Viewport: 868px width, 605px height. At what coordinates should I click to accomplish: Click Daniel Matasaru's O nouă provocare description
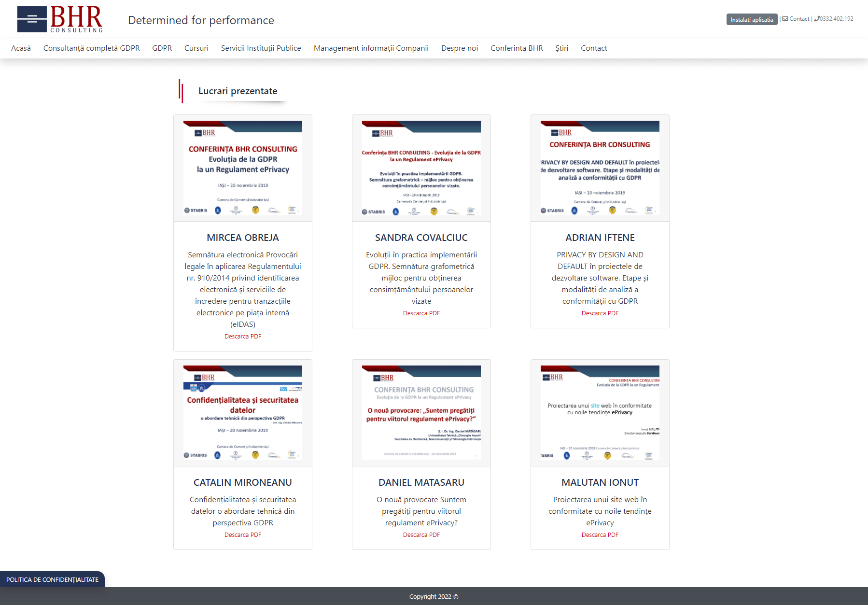(x=421, y=511)
